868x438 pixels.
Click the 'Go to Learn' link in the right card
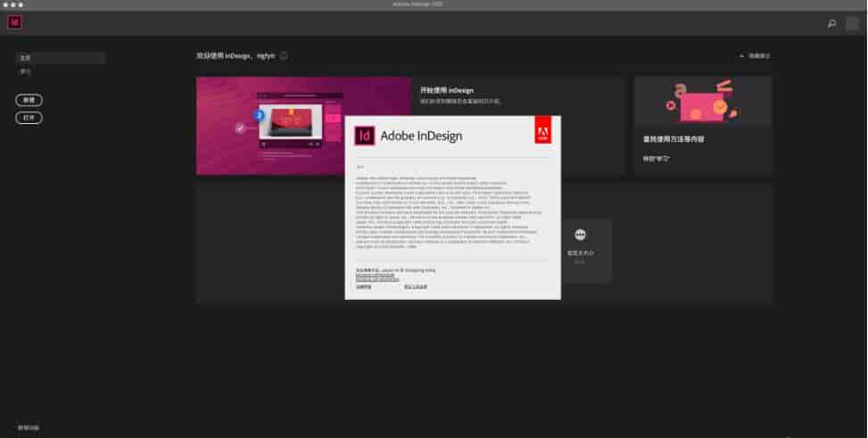point(657,159)
